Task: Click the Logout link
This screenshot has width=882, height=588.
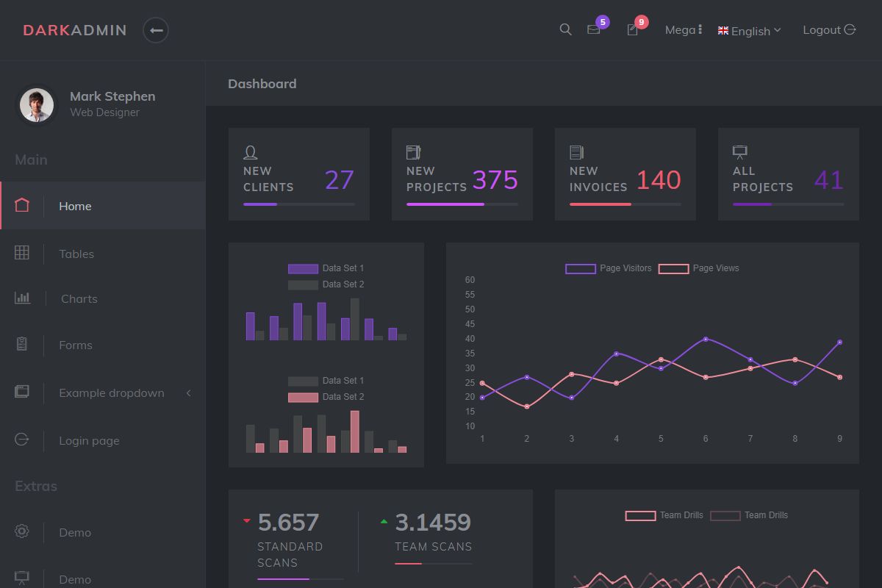Action: tap(829, 30)
